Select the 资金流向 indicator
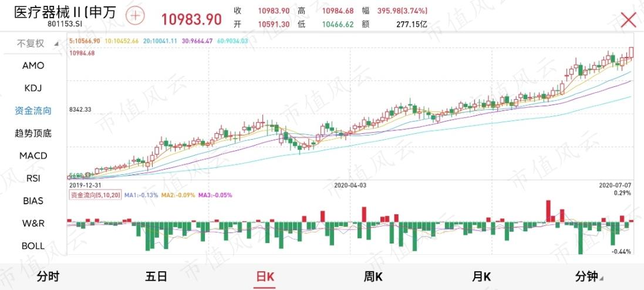The height and width of the screenshot is (290, 644). point(33,111)
